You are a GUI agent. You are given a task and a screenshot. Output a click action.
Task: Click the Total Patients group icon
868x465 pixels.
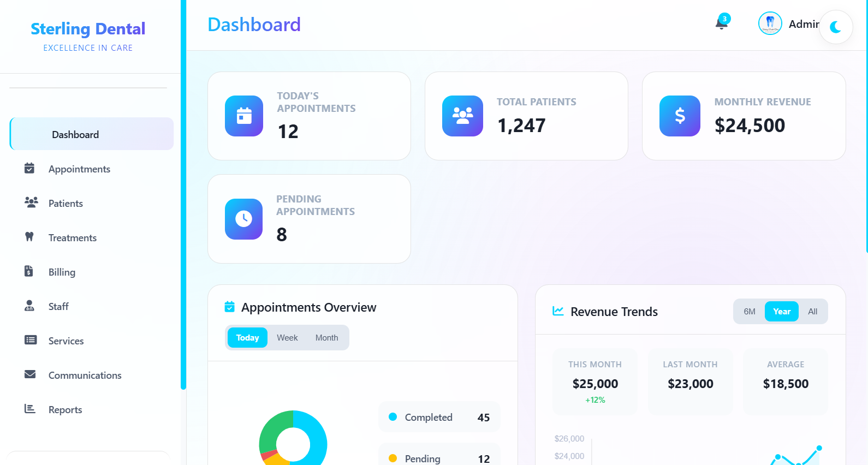tap(462, 116)
